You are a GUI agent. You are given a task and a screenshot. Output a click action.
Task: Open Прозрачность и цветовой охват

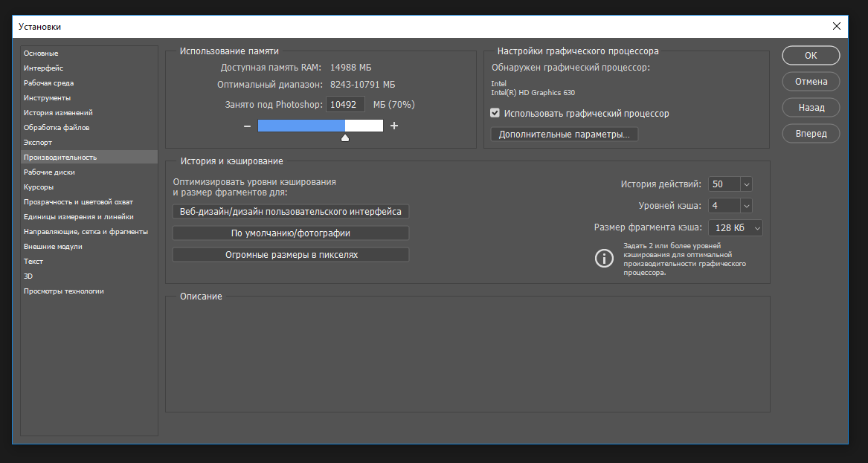coord(89,202)
